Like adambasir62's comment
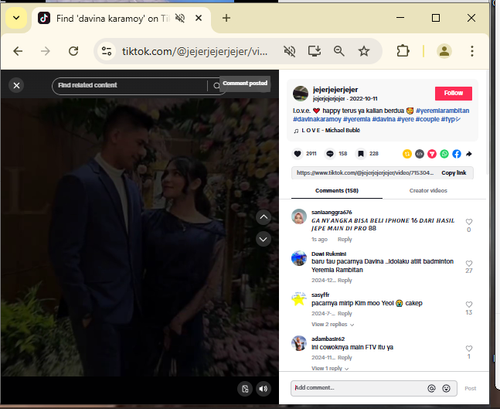Image resolution: width=500 pixels, height=409 pixels. pos(469,348)
